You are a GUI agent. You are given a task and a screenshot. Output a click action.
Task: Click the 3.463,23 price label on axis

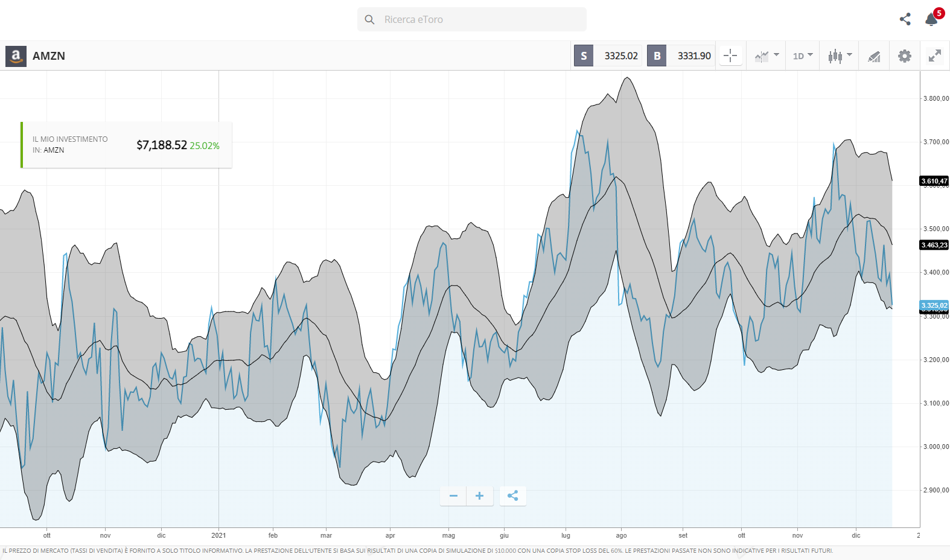(x=934, y=245)
